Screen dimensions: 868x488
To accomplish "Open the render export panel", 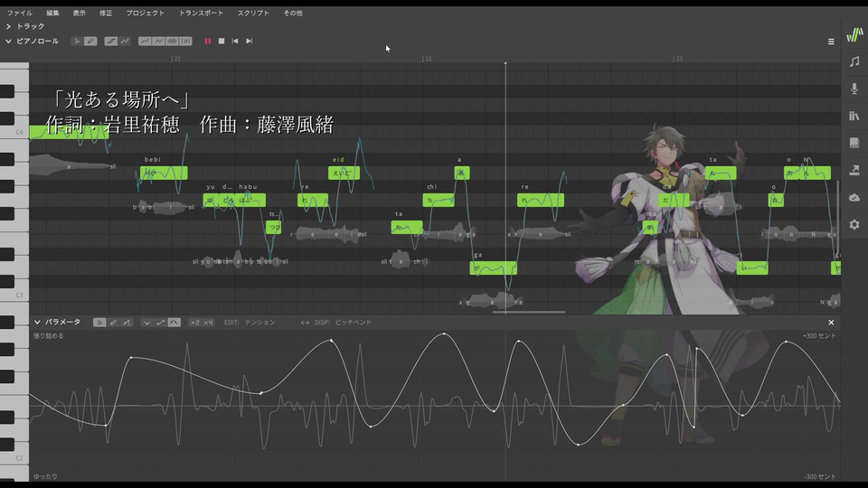I will point(854,170).
